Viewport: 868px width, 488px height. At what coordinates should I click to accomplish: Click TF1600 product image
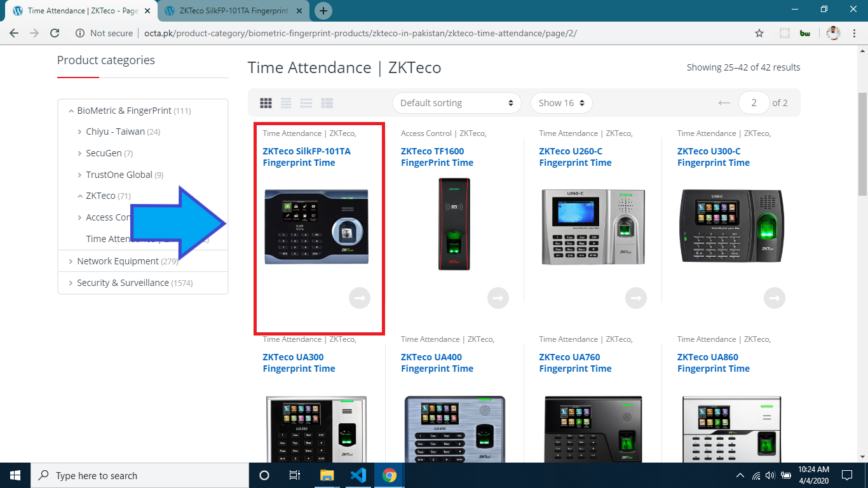click(x=454, y=224)
